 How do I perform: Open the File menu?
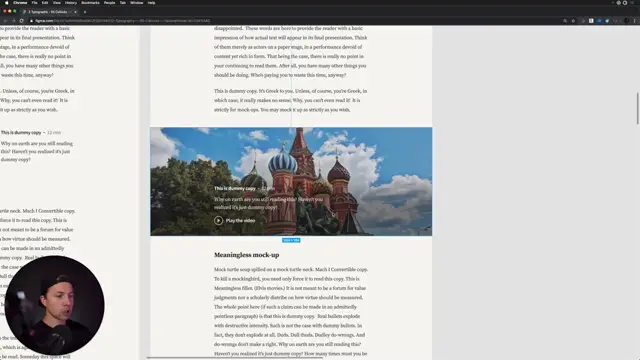pos(34,2)
